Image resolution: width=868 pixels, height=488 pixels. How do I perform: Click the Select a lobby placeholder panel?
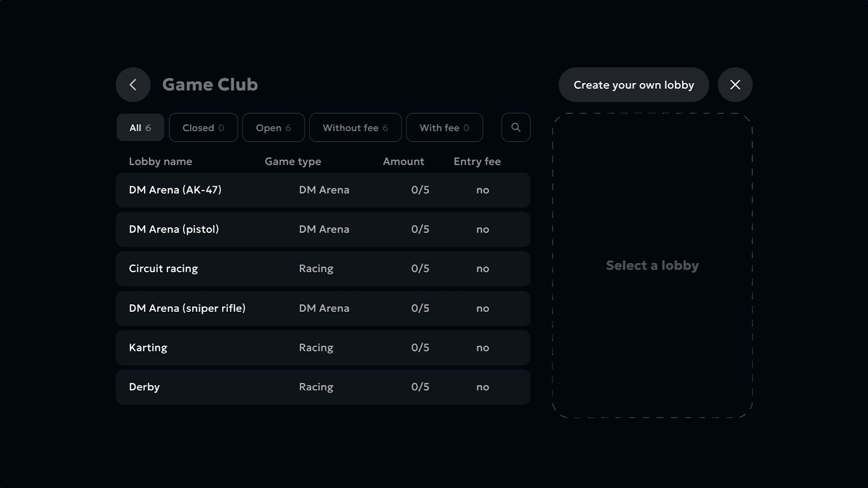tap(652, 266)
